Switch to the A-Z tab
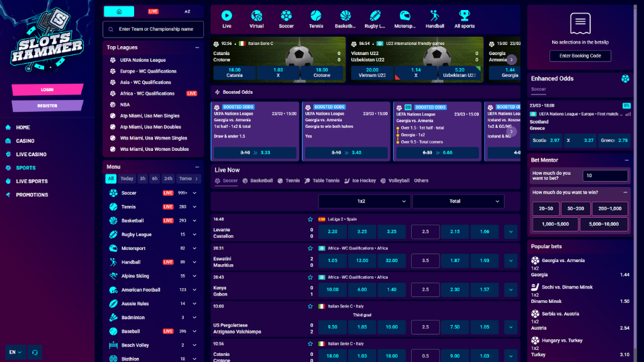644x362 pixels. click(x=187, y=11)
